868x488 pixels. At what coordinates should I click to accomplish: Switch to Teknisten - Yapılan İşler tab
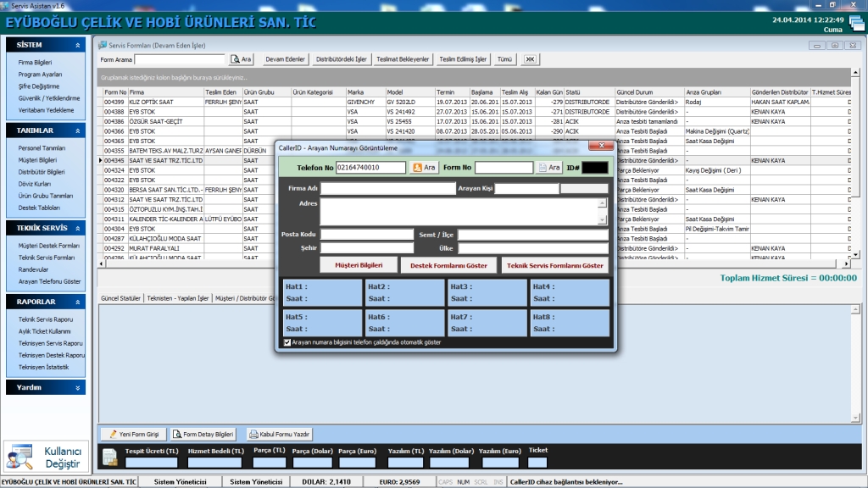coord(178,298)
